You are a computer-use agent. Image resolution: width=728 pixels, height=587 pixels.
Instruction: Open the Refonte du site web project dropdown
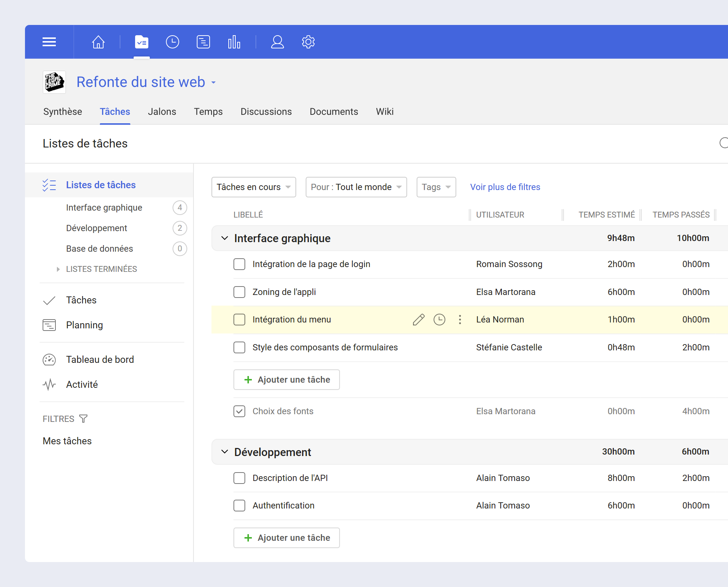click(213, 83)
